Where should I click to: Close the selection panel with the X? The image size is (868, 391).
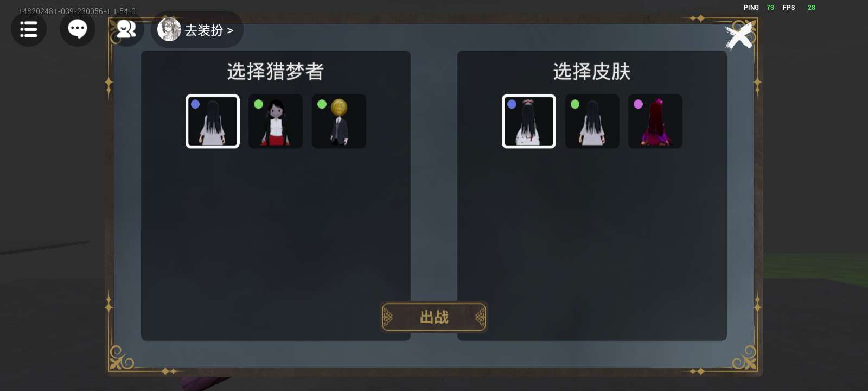click(x=739, y=36)
